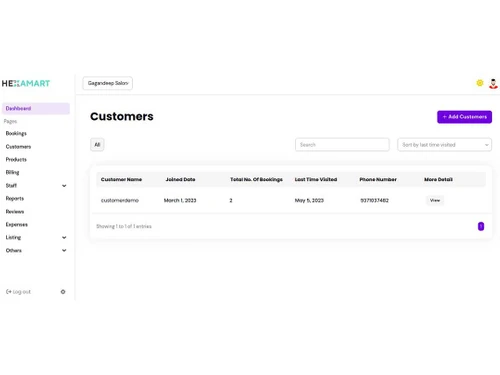Click the Phone Number column header
This screenshot has height=375, width=500.
378,179
